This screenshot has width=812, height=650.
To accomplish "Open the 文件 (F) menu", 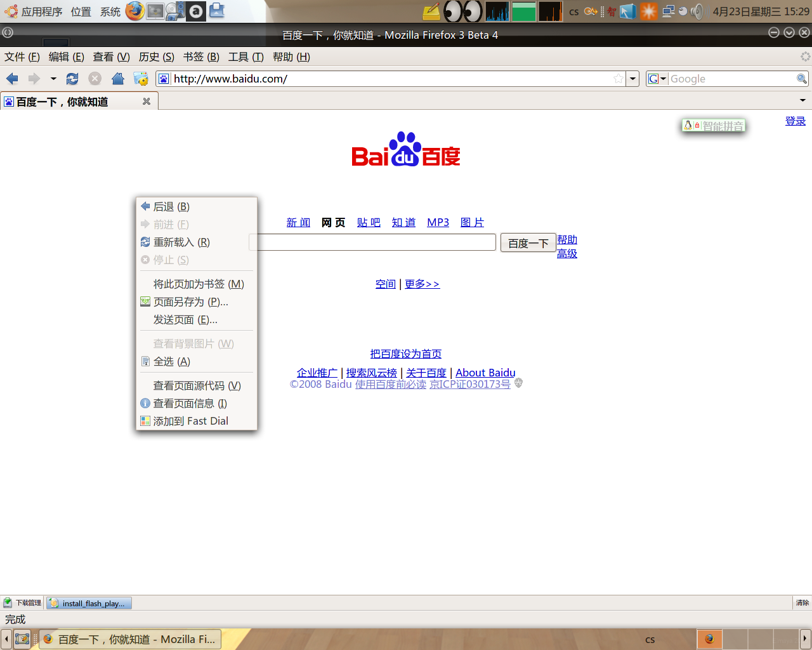I will pos(22,57).
